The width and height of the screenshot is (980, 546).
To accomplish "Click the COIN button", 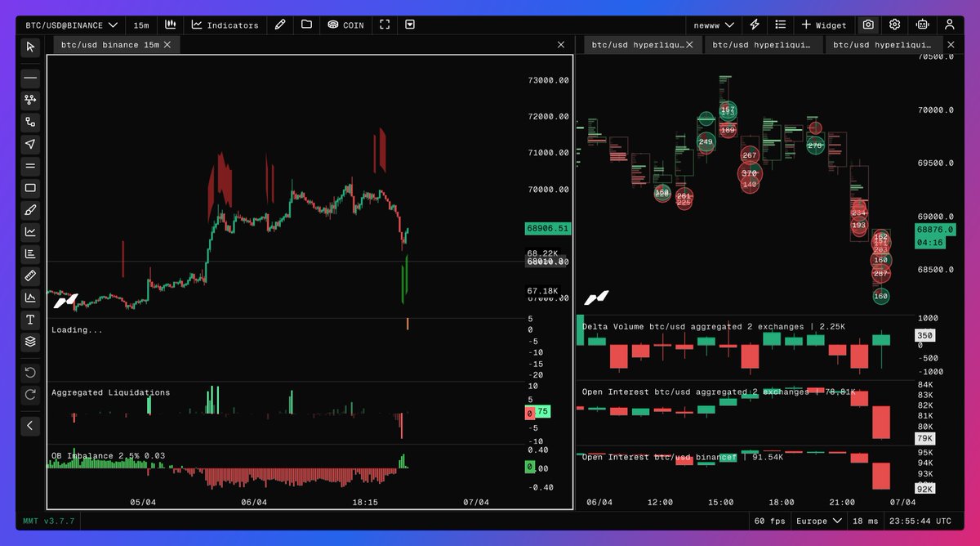I will 346,25.
